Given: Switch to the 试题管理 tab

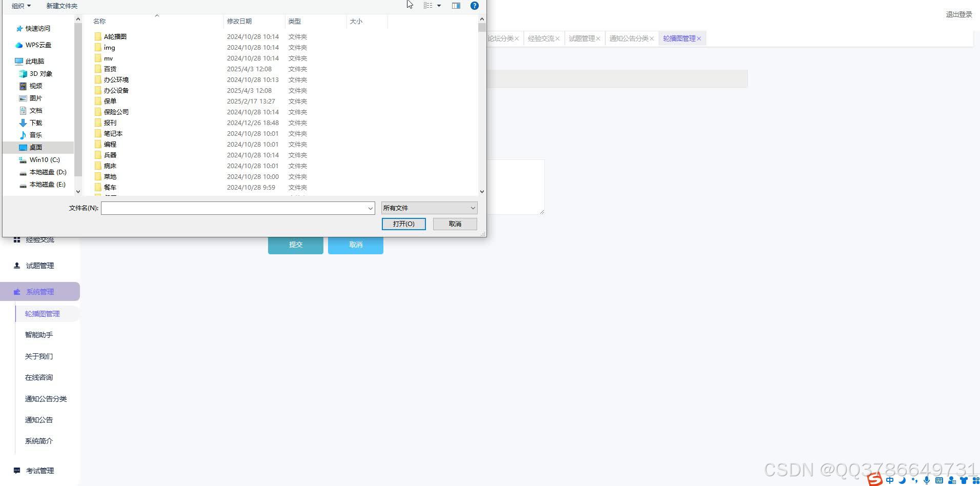Looking at the screenshot, I should (582, 38).
